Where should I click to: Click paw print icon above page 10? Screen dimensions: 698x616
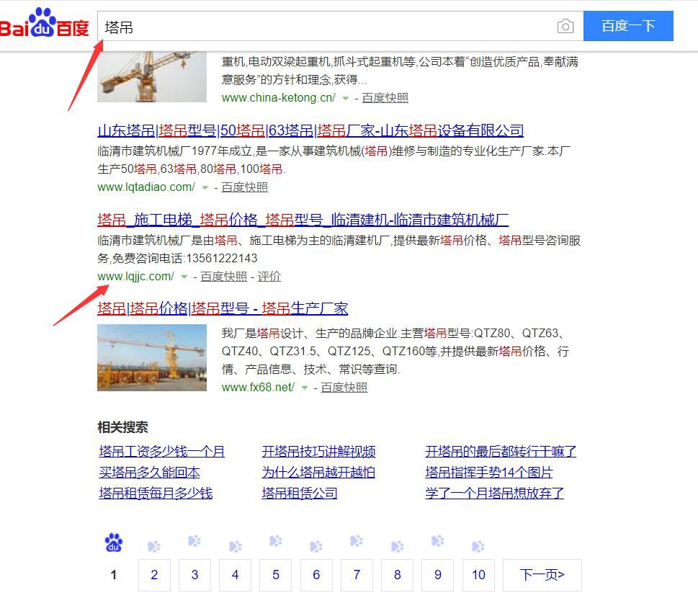[x=478, y=547]
